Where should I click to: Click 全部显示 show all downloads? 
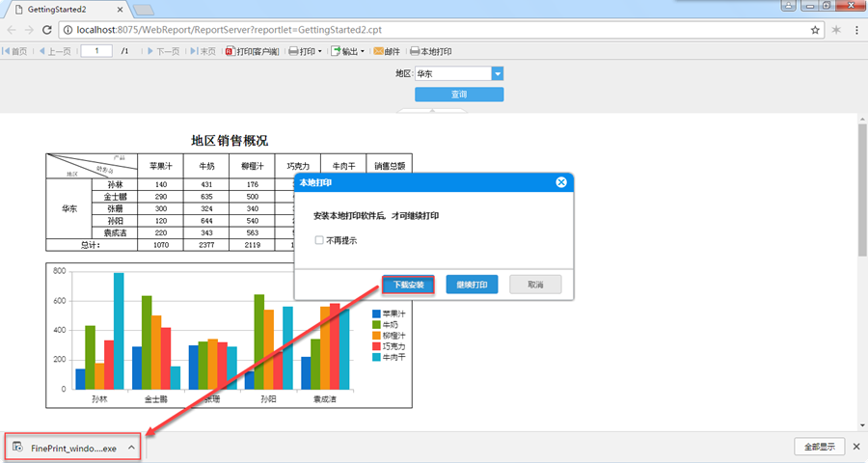click(819, 447)
